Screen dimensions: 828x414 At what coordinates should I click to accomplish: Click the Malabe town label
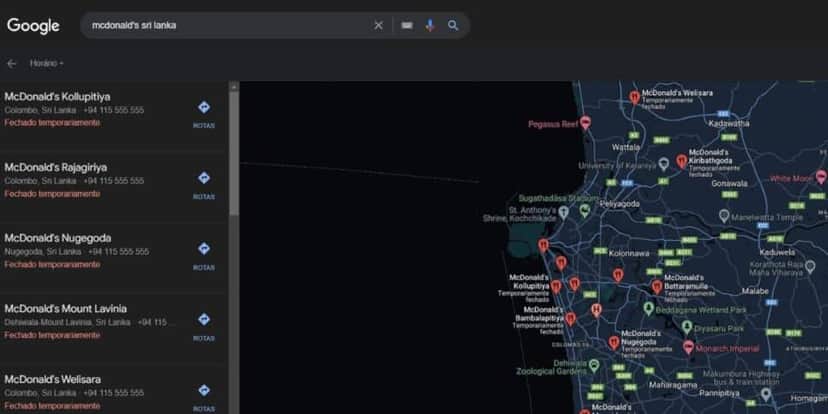tap(755, 291)
